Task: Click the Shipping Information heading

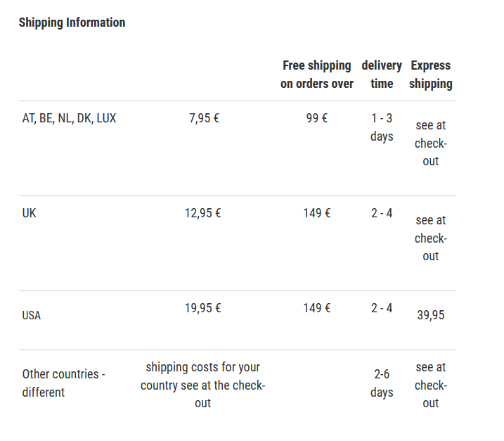Action: coord(72,23)
